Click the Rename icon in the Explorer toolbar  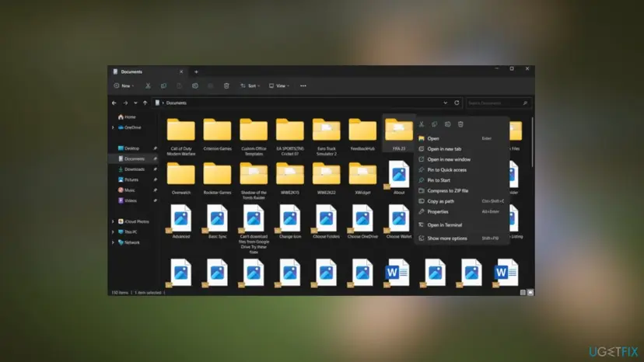195,85
